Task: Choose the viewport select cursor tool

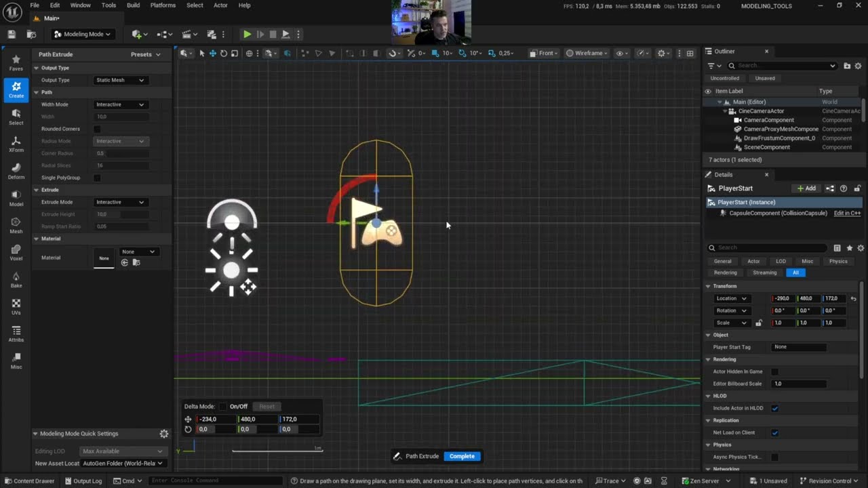Action: [201, 53]
